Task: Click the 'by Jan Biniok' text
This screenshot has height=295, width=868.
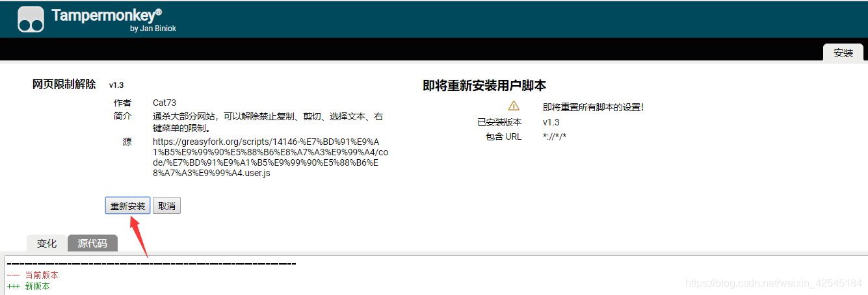Action: (153, 29)
